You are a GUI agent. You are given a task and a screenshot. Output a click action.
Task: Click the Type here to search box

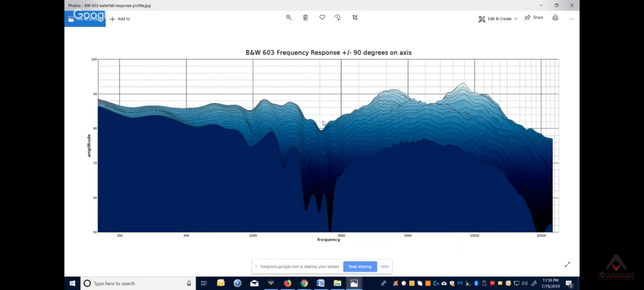[x=138, y=283]
